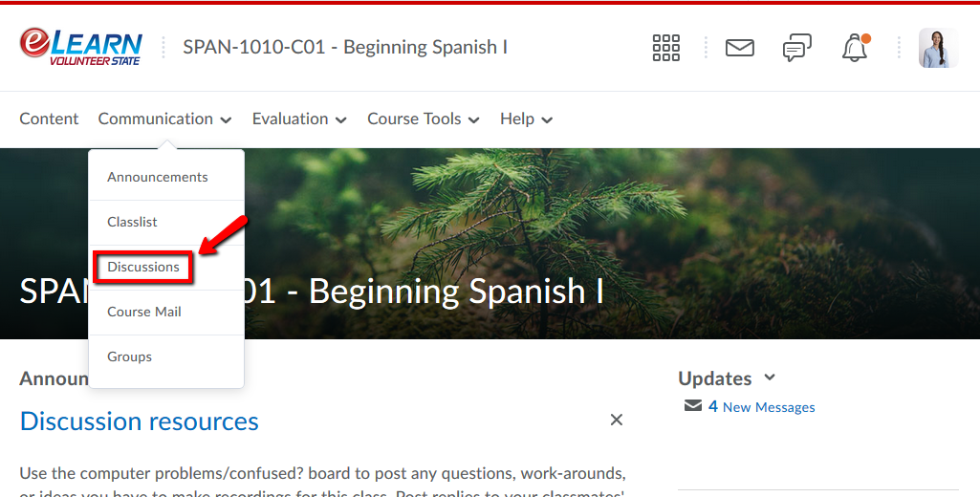
Task: Open the subscription alerts chat icon
Action: [796, 48]
